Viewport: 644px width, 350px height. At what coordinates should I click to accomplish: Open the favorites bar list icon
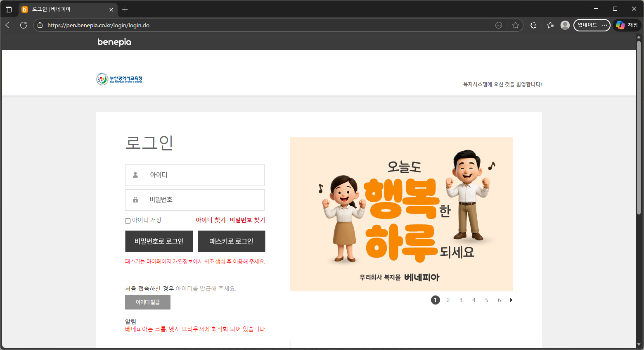(549, 25)
